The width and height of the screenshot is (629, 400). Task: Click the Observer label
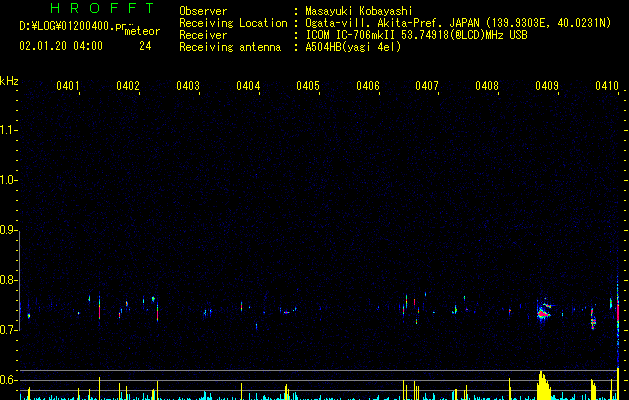click(203, 11)
